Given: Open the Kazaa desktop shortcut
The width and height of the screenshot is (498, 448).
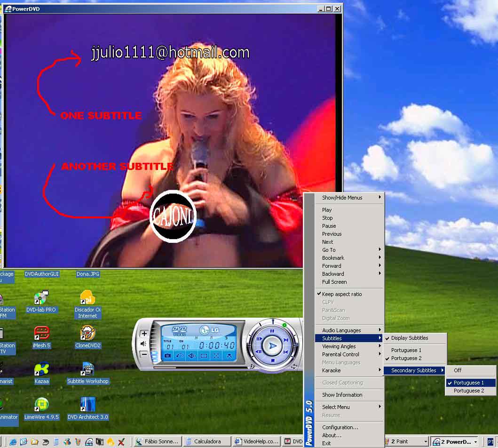Looking at the screenshot, I should click(x=41, y=373).
